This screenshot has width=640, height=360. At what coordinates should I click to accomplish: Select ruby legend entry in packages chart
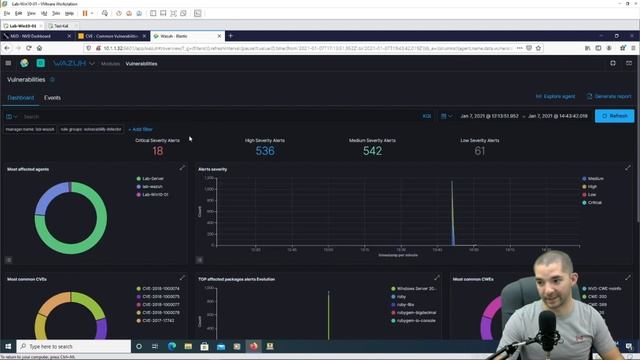(402, 297)
